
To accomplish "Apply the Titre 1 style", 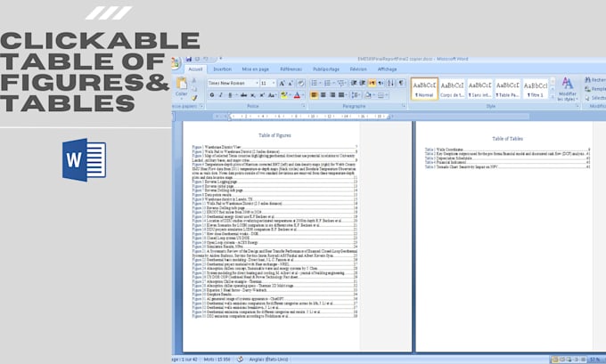I will 536,89.
